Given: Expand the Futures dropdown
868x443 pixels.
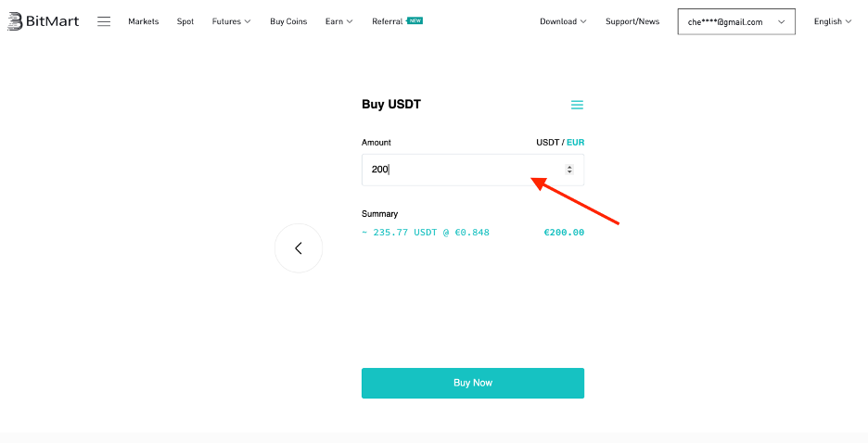Looking at the screenshot, I should [x=231, y=21].
